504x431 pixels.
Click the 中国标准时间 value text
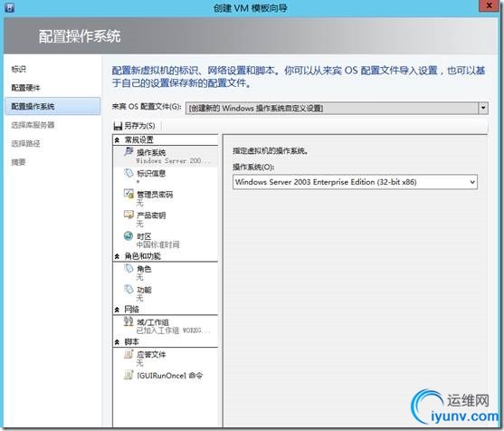[x=157, y=244]
